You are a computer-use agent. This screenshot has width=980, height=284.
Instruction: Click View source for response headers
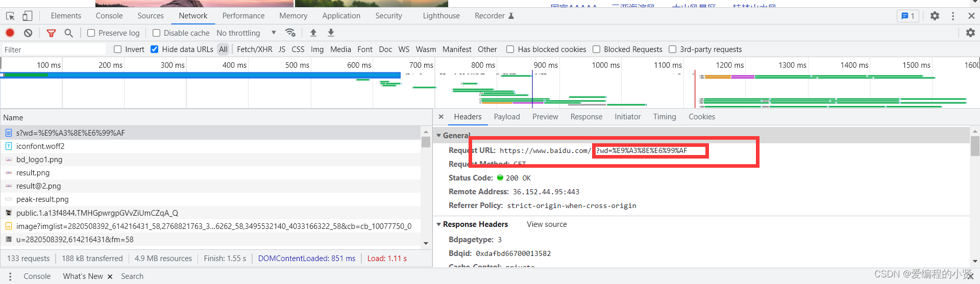tap(547, 224)
